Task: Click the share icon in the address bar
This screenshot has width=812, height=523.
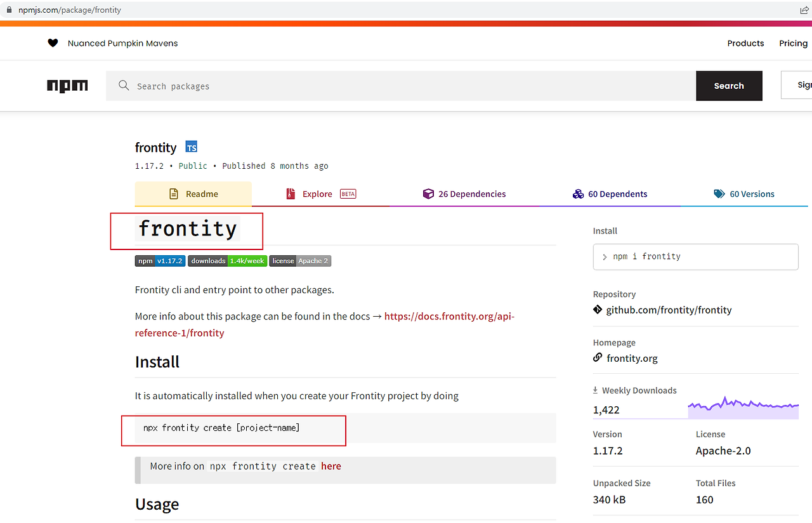Action: click(x=805, y=10)
